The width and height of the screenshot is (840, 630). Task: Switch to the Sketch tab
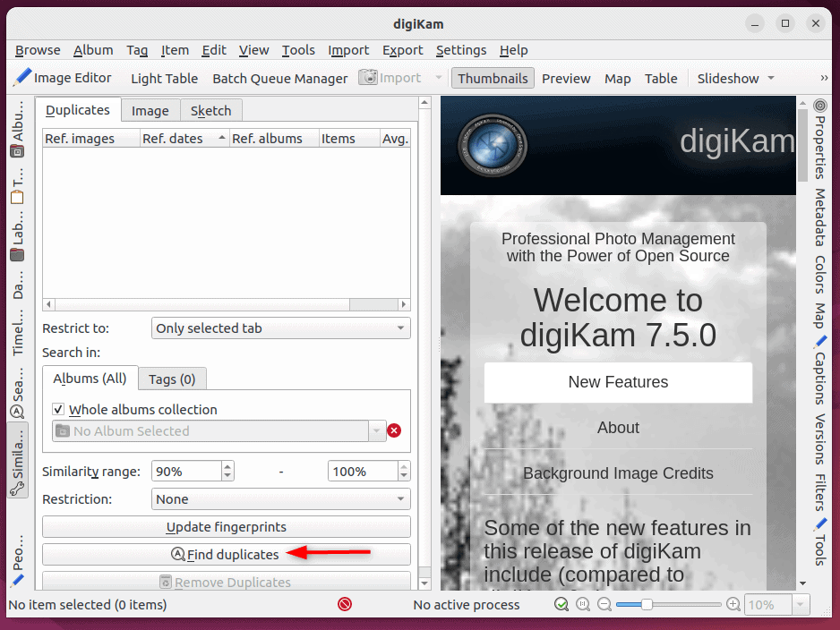(x=211, y=111)
